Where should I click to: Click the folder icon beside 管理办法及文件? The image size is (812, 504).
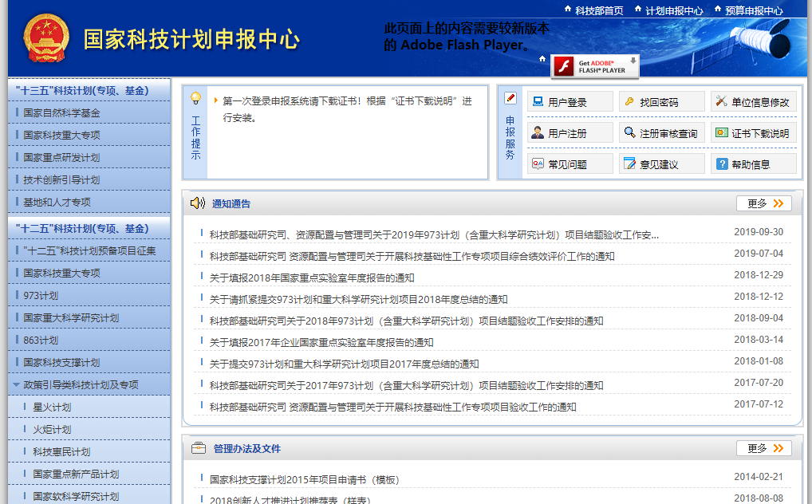coord(198,447)
